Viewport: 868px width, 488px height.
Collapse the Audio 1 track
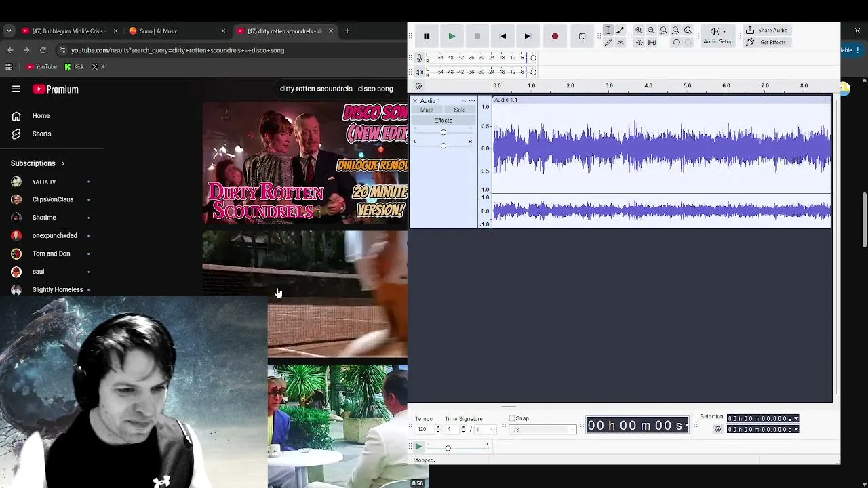point(464,101)
